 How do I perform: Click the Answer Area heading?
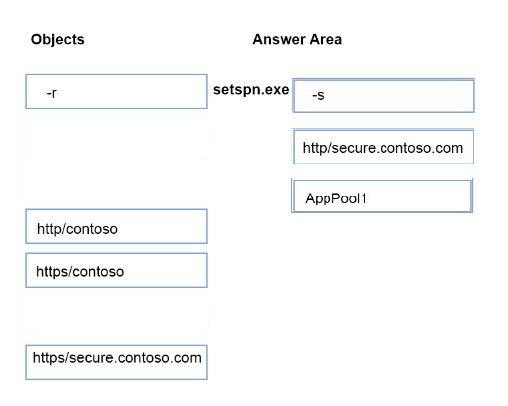(297, 39)
